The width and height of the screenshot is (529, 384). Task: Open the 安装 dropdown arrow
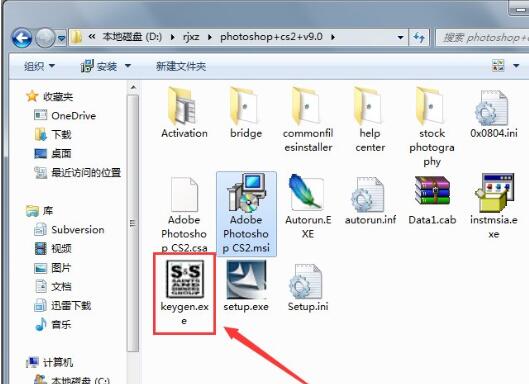pyautogui.click(x=128, y=66)
